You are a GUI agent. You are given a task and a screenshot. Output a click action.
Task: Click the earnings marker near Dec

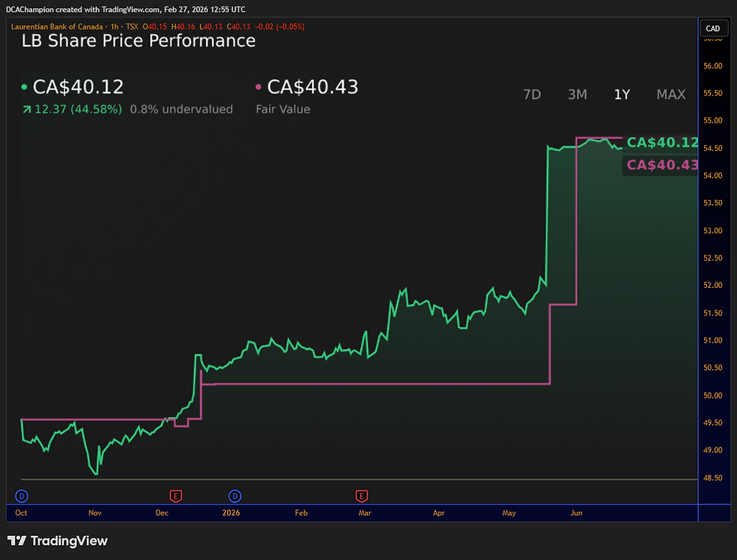click(175, 495)
